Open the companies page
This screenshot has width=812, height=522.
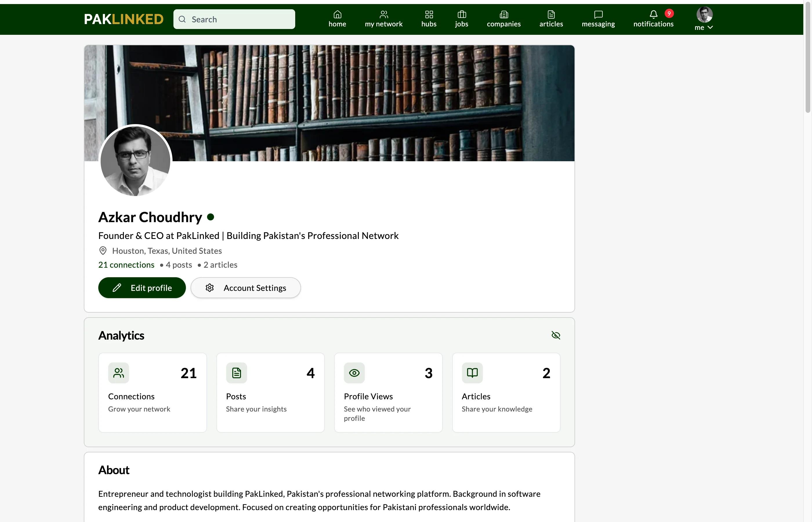pos(504,19)
